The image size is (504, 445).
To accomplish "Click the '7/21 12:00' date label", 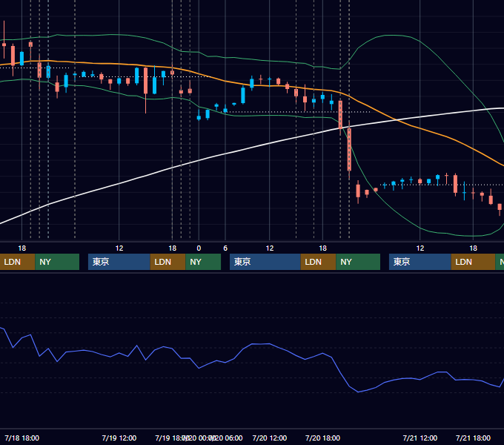I will point(420,438).
